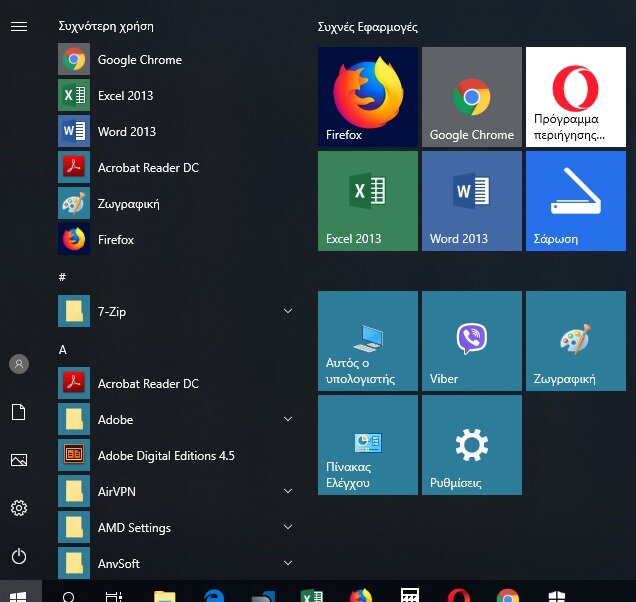Click the A letter header in the app list
This screenshot has height=602, width=636.
tap(62, 350)
